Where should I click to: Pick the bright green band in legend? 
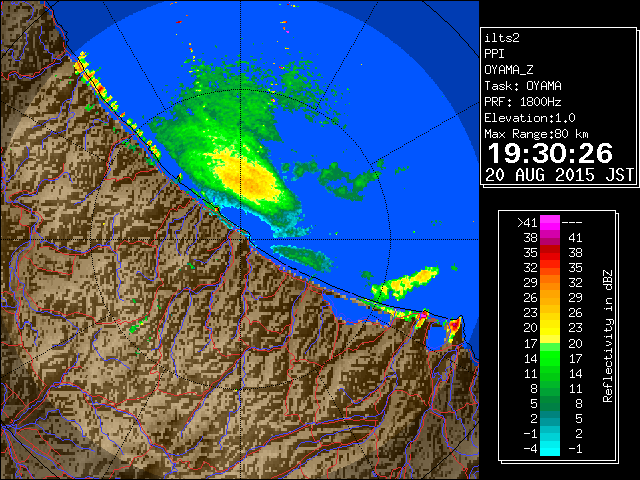[x=550, y=358]
